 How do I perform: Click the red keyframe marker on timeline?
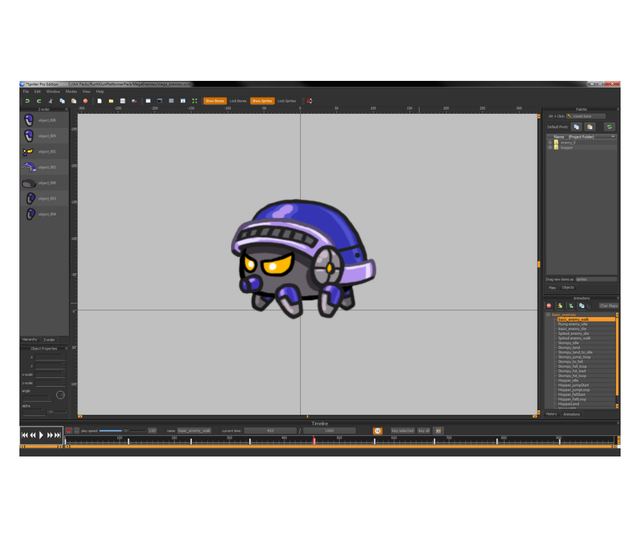tap(314, 440)
